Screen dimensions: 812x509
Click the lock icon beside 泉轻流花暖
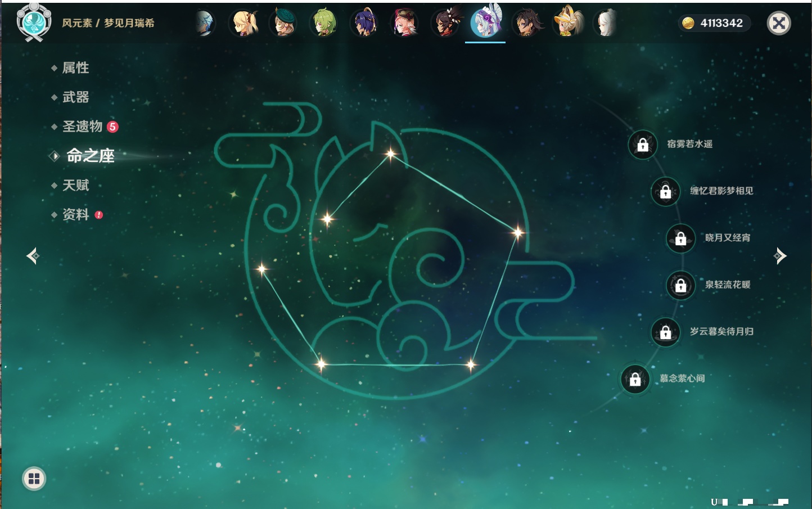tap(681, 285)
